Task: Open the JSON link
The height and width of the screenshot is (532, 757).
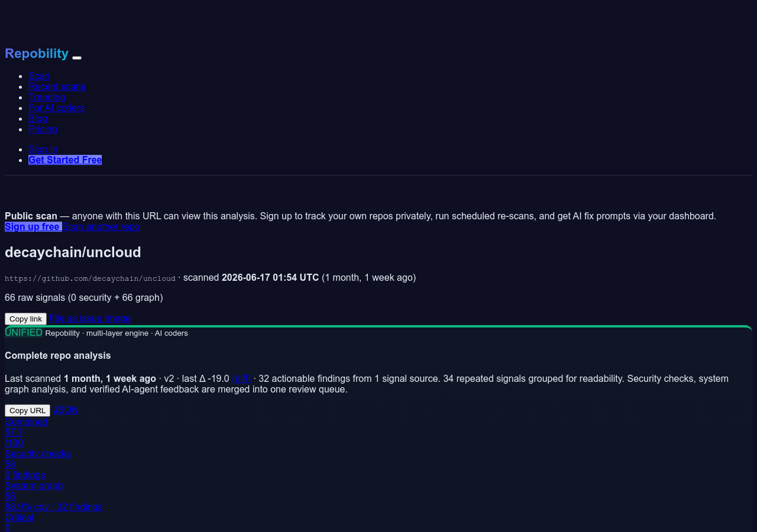Action: pyautogui.click(x=66, y=410)
